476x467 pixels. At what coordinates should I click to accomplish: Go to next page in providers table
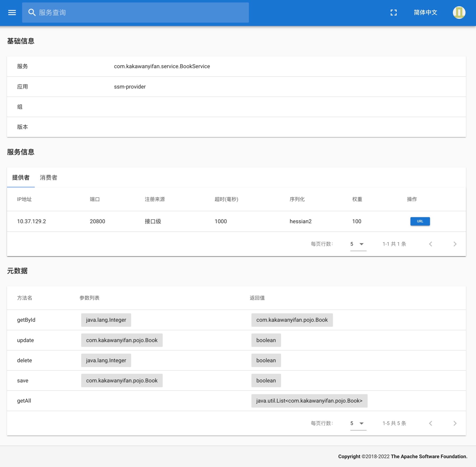[x=455, y=244]
